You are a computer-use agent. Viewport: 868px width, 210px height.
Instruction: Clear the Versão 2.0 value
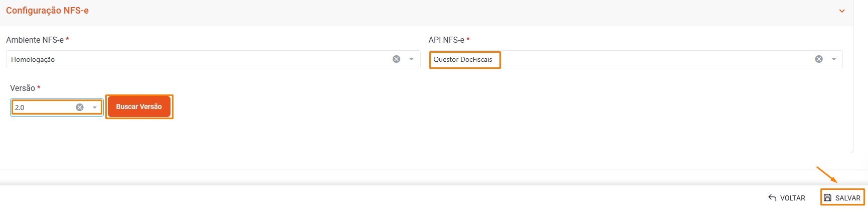click(79, 108)
